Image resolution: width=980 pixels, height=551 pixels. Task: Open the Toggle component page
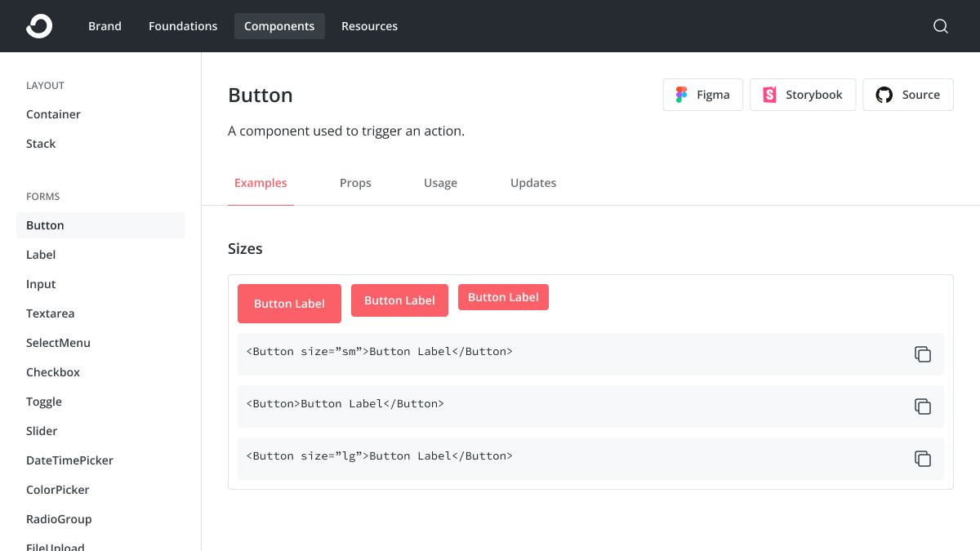[x=44, y=402]
